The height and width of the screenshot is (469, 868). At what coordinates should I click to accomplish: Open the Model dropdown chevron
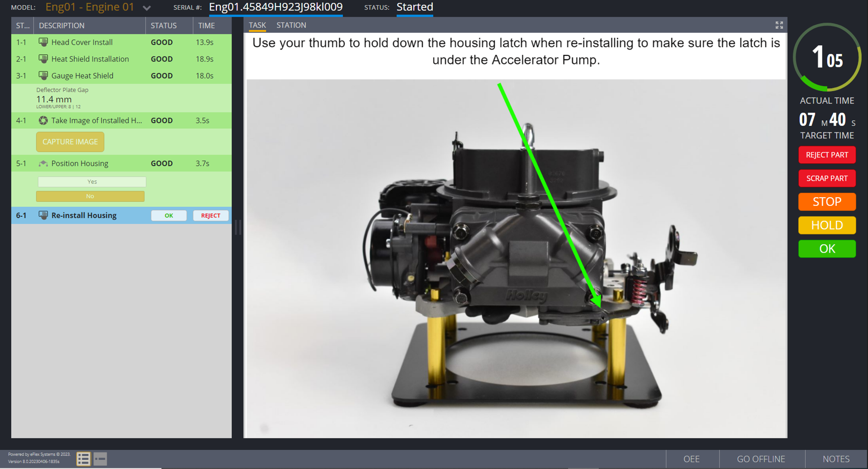click(147, 8)
